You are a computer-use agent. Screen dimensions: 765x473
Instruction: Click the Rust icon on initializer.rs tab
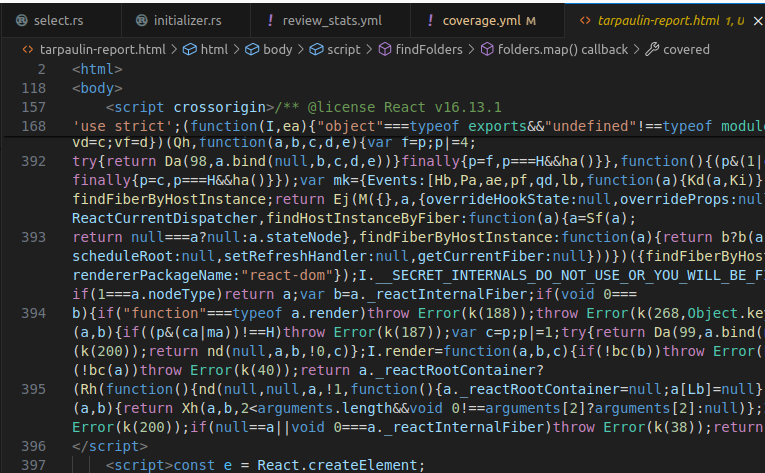[x=142, y=20]
